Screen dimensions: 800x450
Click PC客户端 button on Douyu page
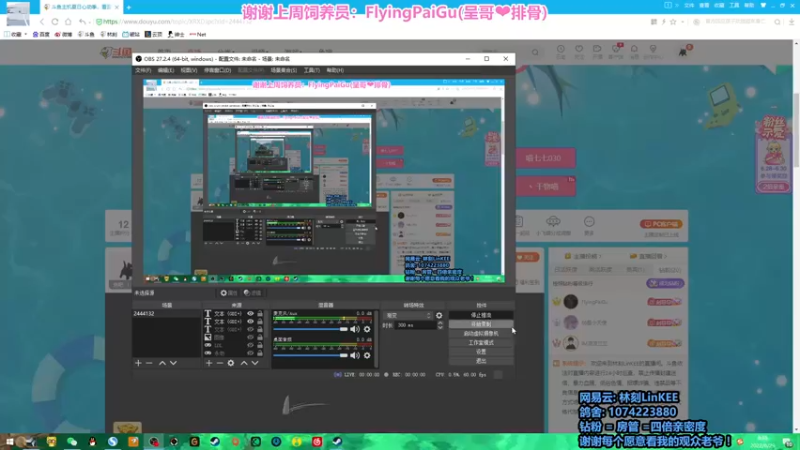click(x=661, y=224)
